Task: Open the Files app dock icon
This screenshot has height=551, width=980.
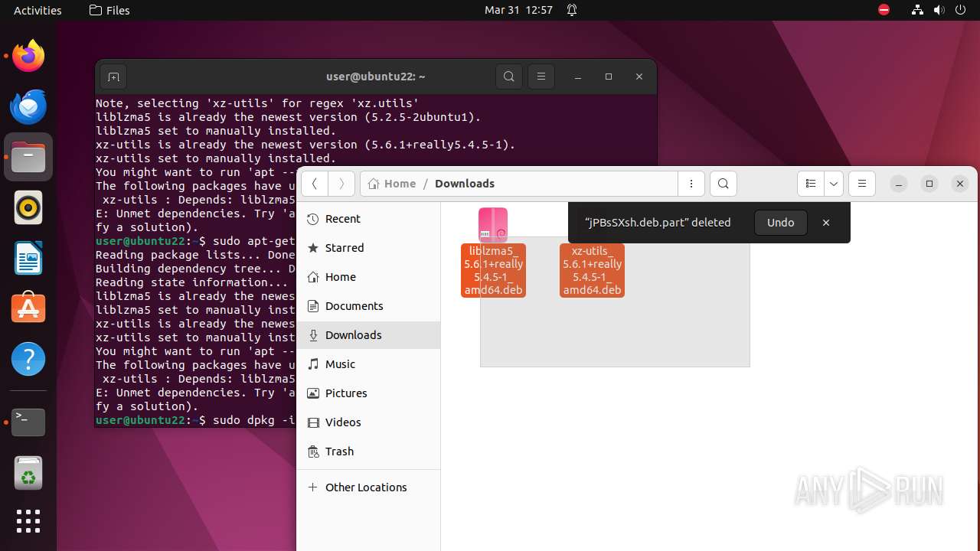Action: click(28, 157)
